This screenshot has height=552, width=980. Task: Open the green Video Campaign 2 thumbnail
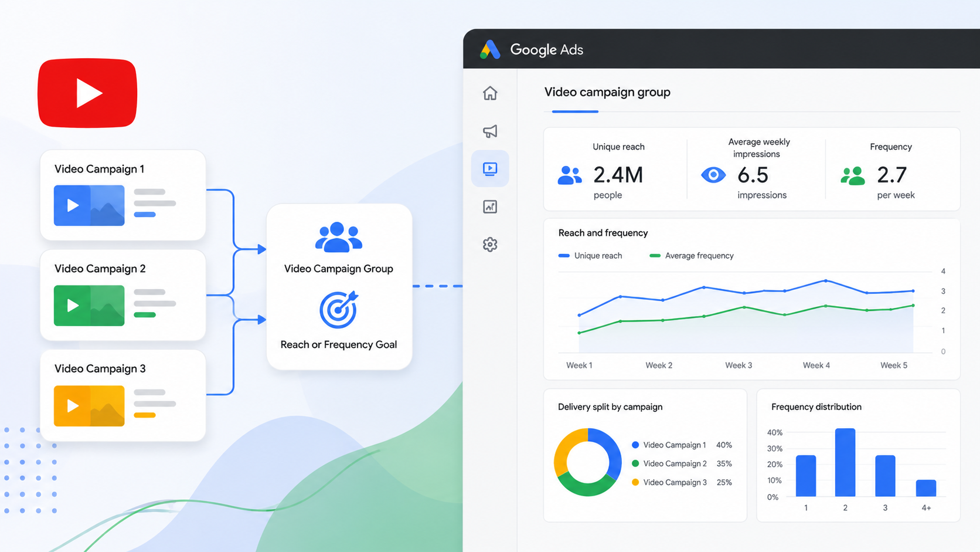click(x=89, y=305)
